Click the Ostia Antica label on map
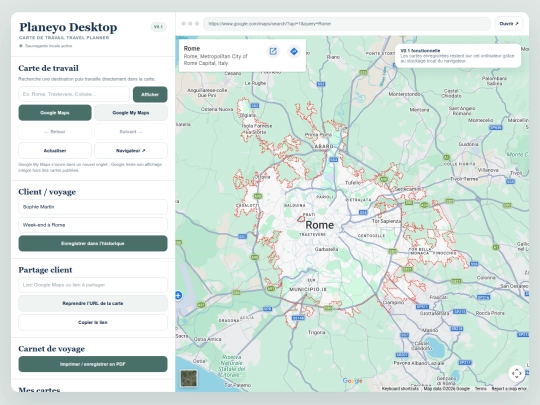The width and height of the screenshot is (540, 405). click(x=207, y=339)
